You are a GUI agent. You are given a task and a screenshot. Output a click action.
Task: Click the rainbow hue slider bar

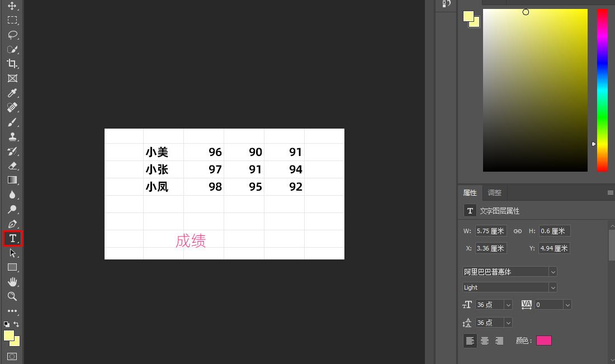602,90
